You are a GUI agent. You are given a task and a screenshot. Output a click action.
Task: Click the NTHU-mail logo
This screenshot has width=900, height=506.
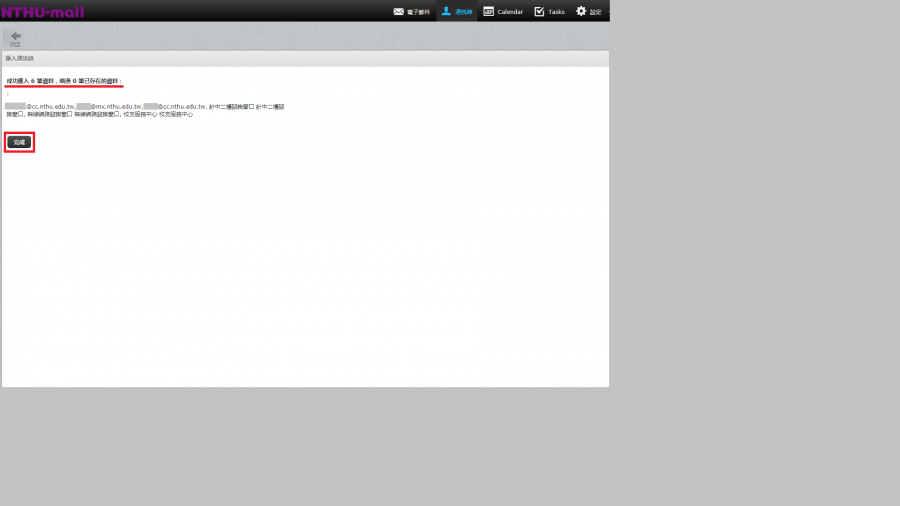42,12
